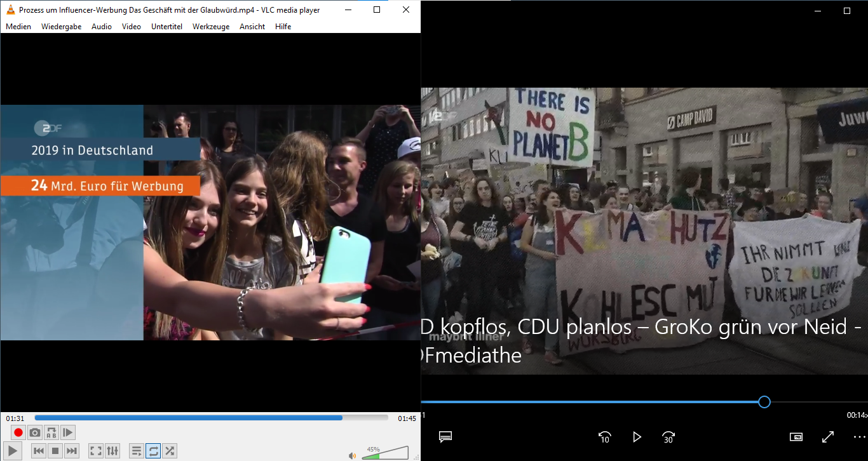Take a snapshot with the camera icon
868x461 pixels.
coord(35,432)
